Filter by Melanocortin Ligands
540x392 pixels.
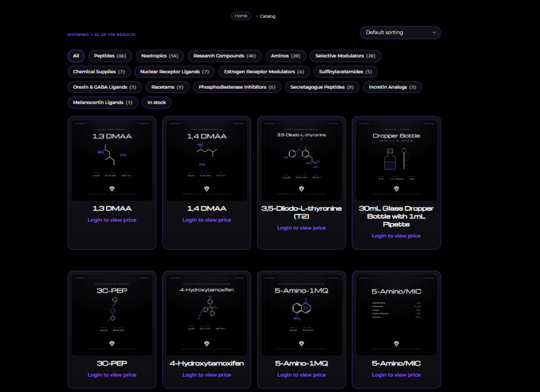[x=103, y=103]
